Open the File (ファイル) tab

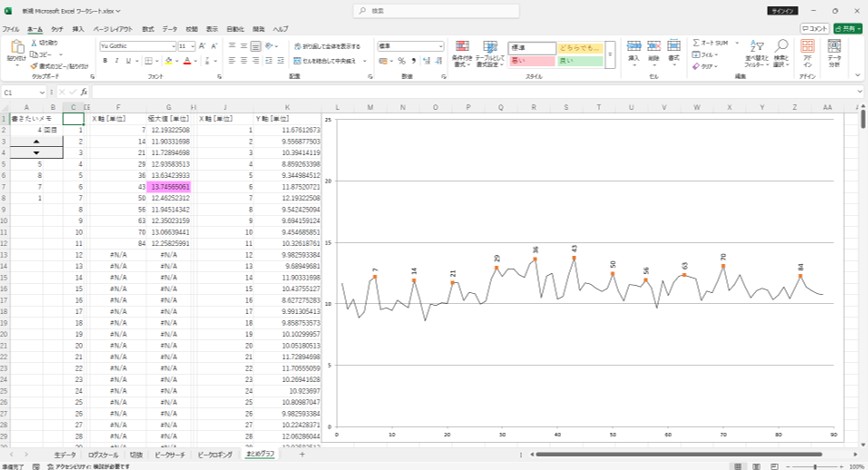point(11,29)
